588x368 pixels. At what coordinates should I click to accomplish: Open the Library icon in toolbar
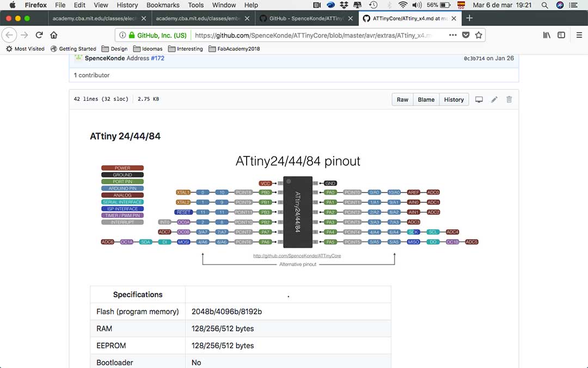547,35
